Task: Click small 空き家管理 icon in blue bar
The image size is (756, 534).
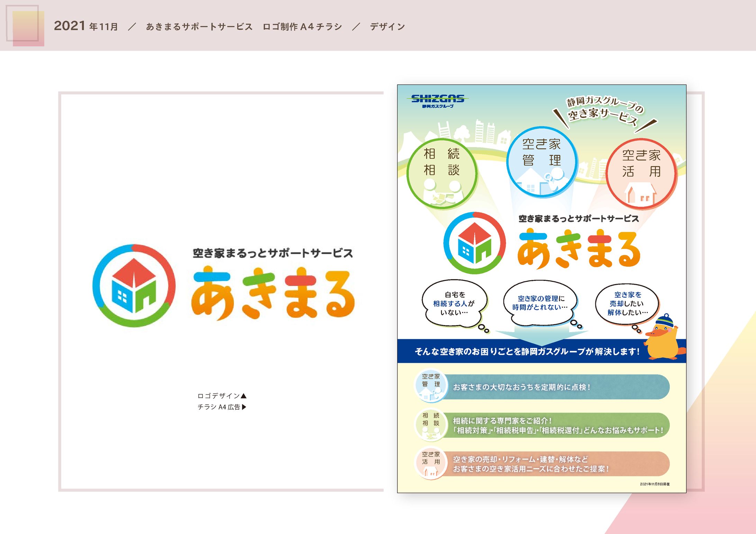Action: [430, 386]
